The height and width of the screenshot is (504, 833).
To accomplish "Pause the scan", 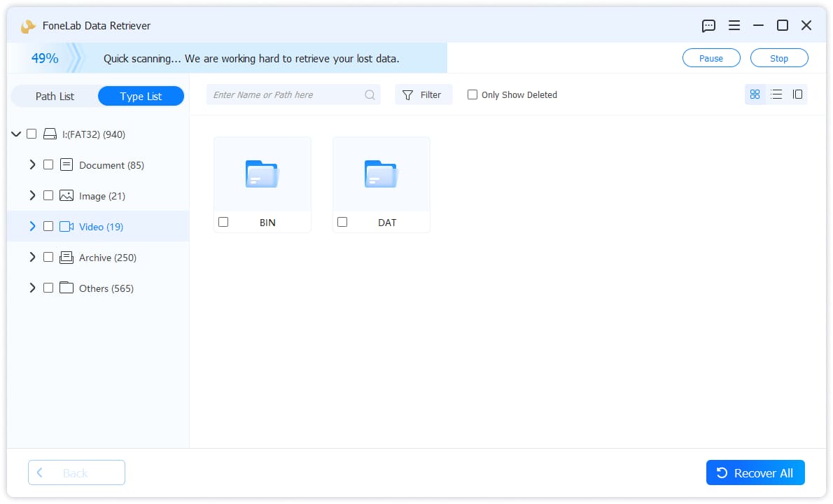I will [x=710, y=58].
